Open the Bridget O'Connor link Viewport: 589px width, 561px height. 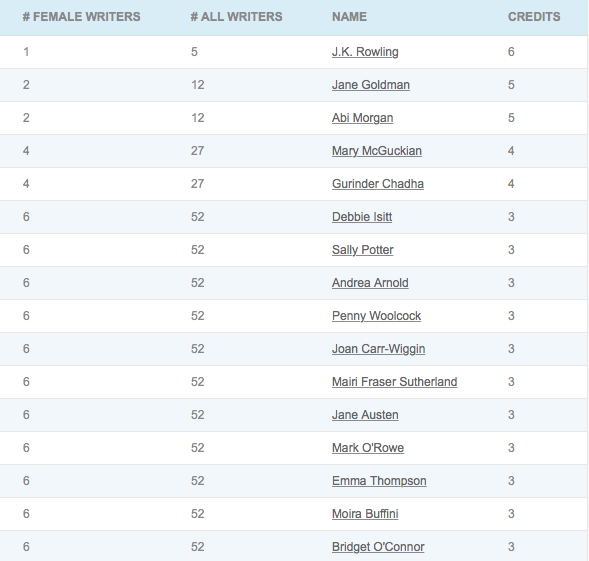tap(378, 547)
